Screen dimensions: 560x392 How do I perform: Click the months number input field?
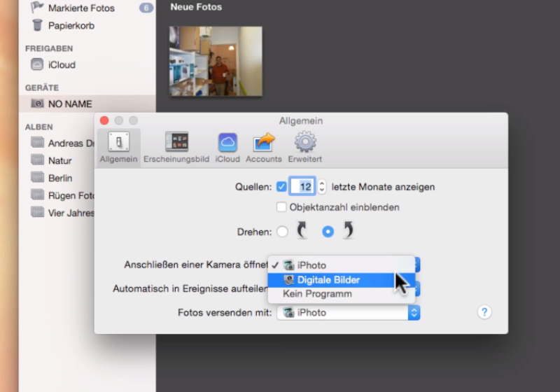coord(304,187)
